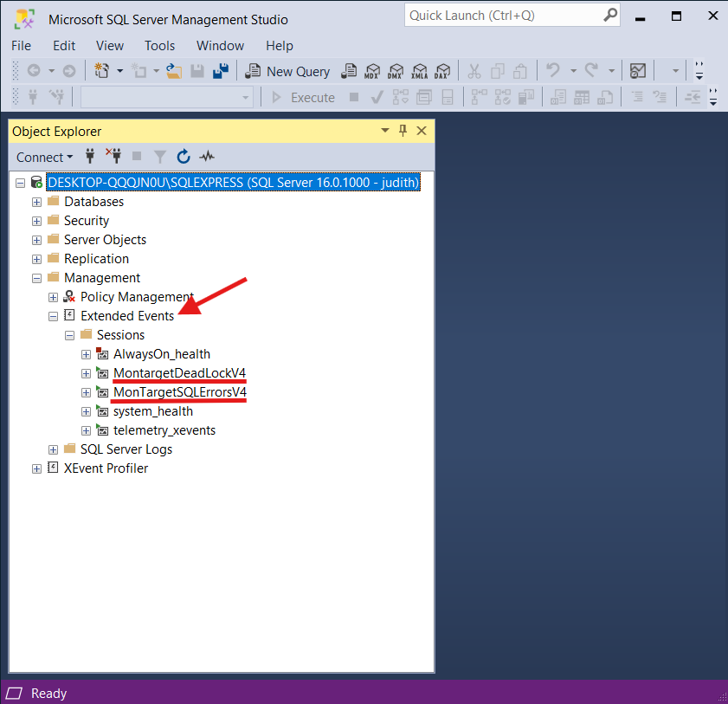Open the Undo history dropdown arrow
728x704 pixels.
(573, 71)
